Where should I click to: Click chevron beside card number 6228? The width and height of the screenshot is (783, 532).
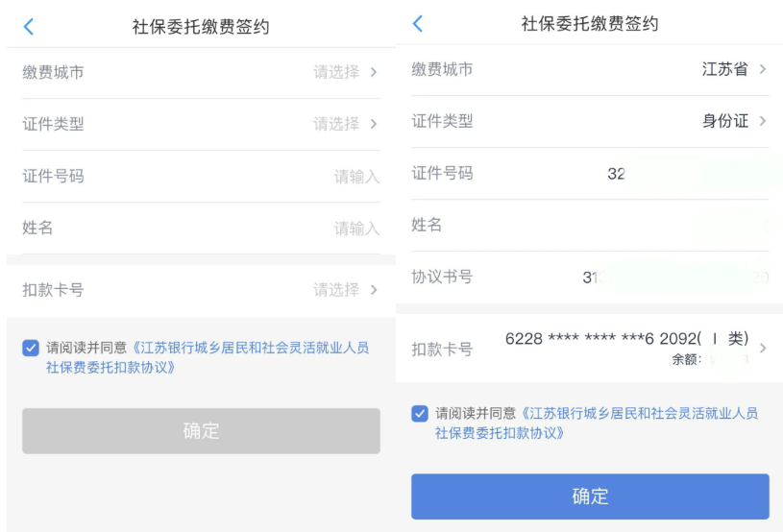pyautogui.click(x=763, y=348)
